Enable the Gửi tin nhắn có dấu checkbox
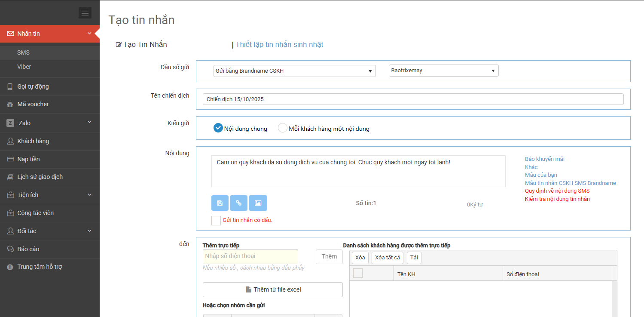Viewport: 644px width, 317px height. (216, 220)
